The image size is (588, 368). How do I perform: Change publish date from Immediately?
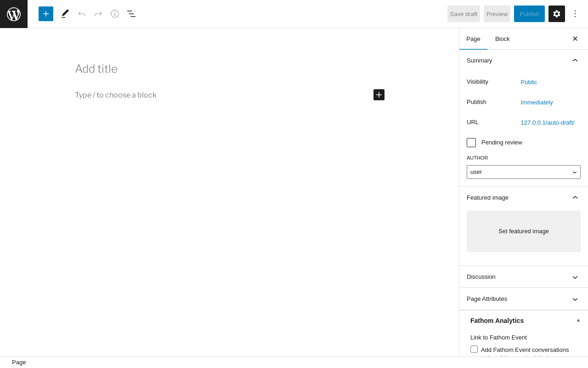(537, 102)
